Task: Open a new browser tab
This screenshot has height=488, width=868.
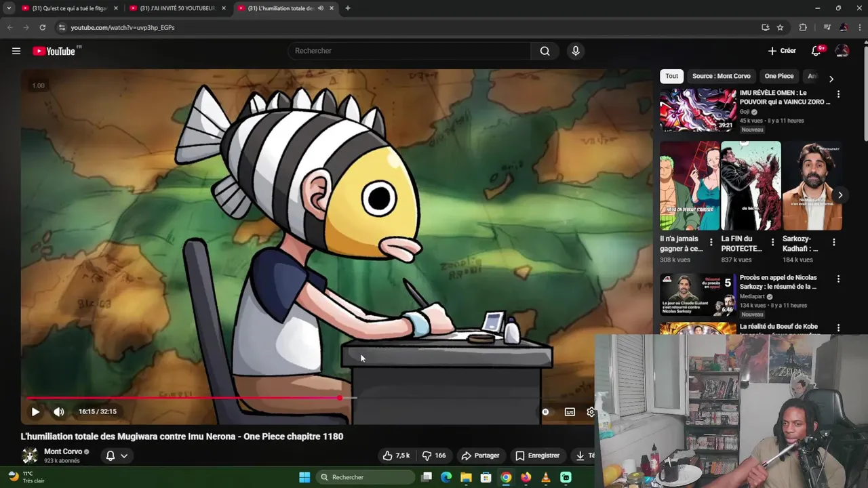Action: click(x=348, y=8)
